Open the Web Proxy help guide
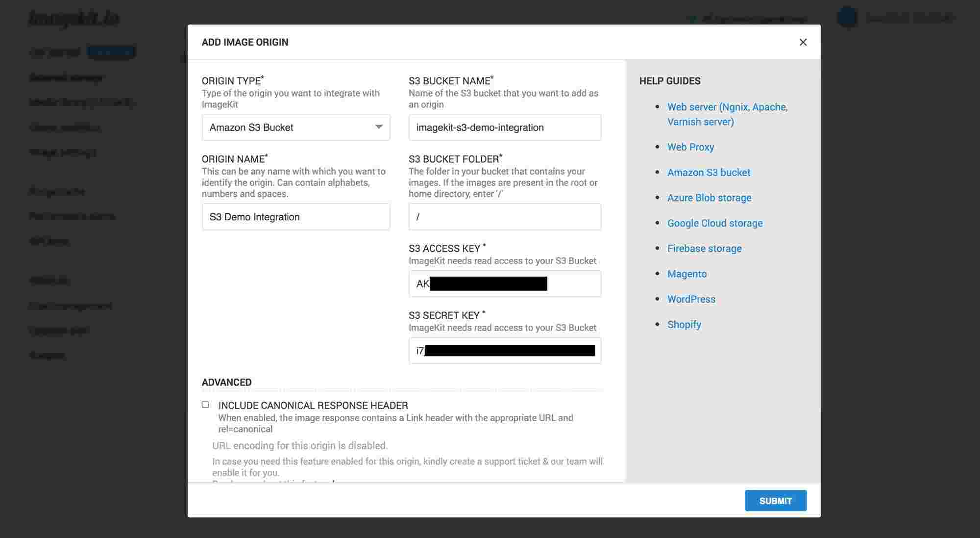 click(x=690, y=147)
